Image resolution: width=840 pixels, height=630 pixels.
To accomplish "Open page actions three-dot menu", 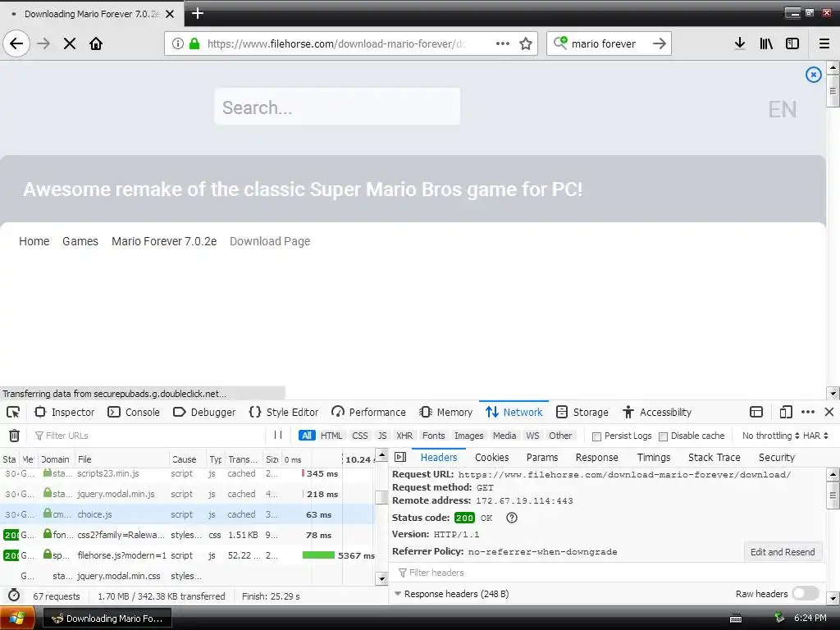I will coord(503,43).
